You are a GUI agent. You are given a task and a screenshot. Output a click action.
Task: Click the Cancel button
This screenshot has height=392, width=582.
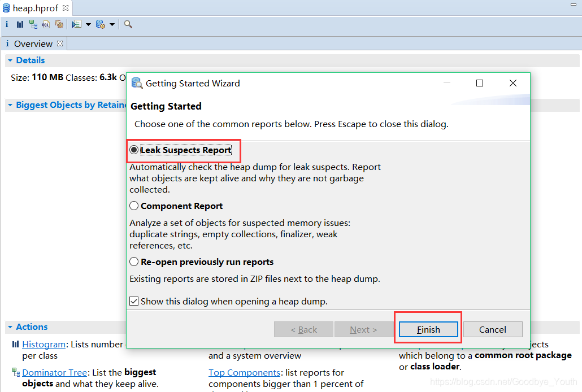point(493,330)
